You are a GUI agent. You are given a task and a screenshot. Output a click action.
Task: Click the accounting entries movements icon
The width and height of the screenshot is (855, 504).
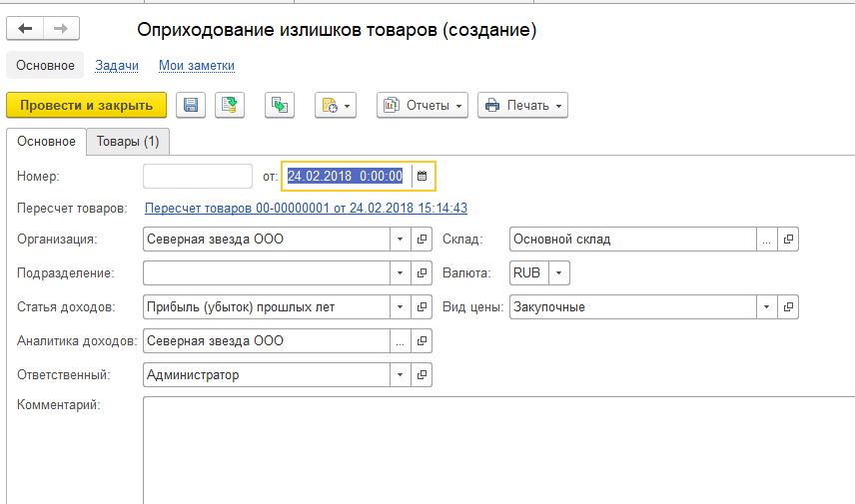click(x=280, y=105)
